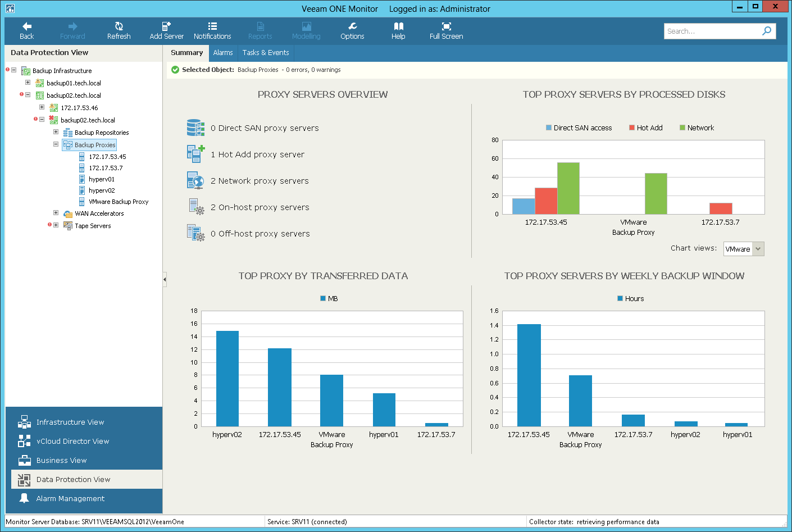Expand WAN Accelerators node
Image resolution: width=792 pixels, height=532 pixels.
pyautogui.click(x=56, y=213)
